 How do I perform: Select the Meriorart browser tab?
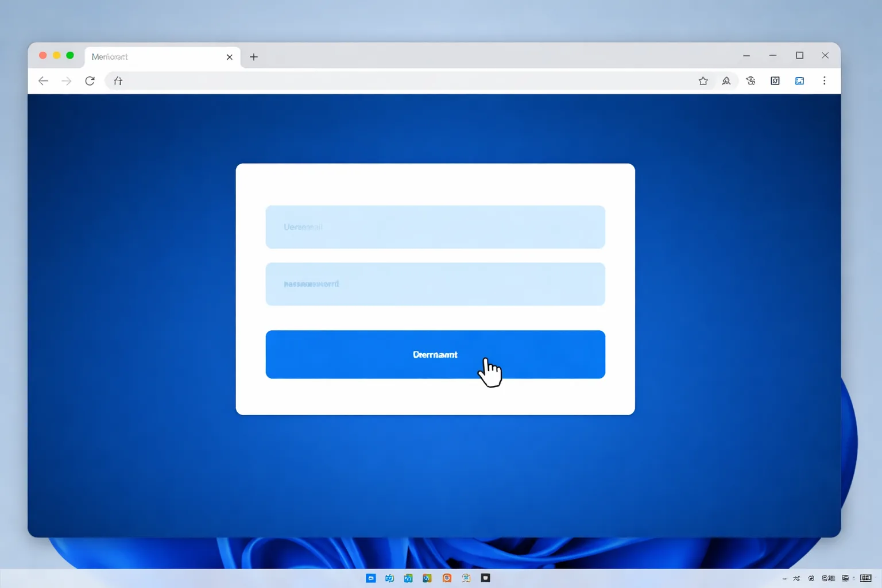click(163, 57)
